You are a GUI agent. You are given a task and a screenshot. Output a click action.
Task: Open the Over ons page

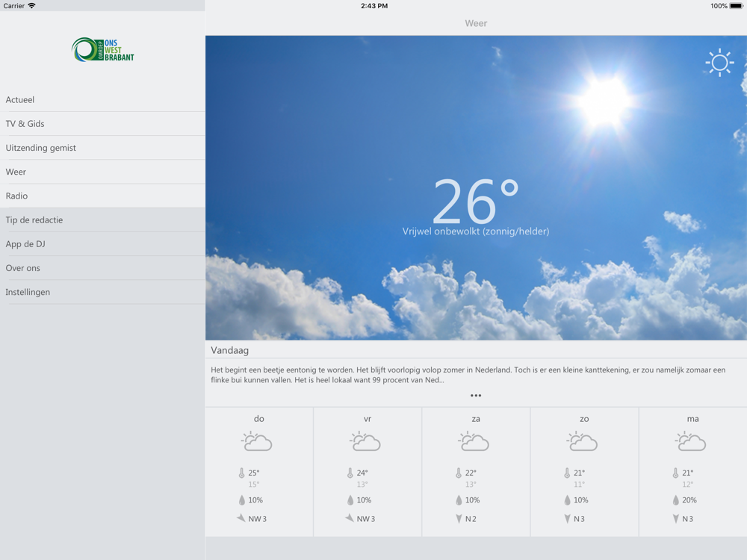tap(102, 268)
